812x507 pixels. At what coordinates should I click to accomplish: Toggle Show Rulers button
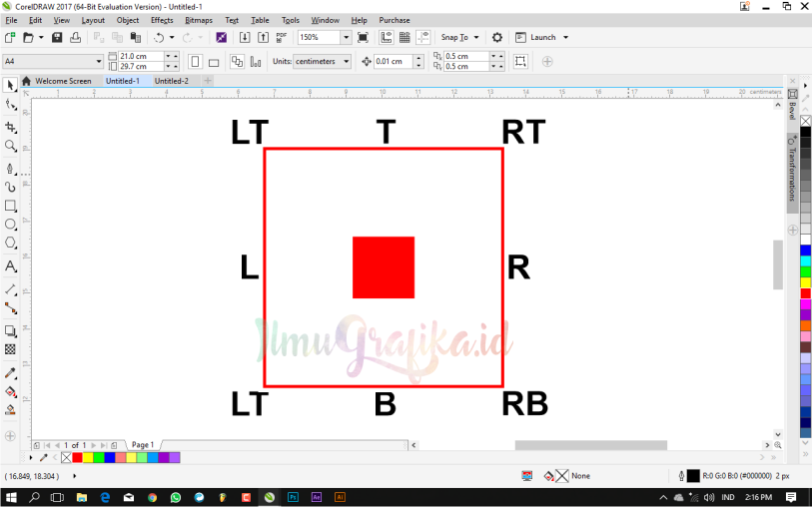(386, 37)
